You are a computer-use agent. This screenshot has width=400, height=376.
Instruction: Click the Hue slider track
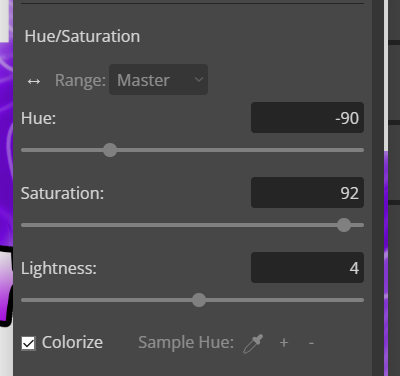pyautogui.click(x=192, y=150)
